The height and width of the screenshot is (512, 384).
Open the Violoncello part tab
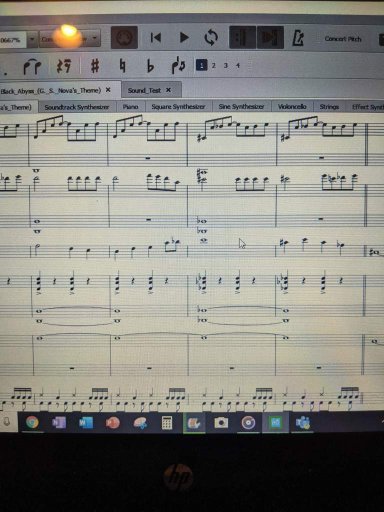click(292, 107)
